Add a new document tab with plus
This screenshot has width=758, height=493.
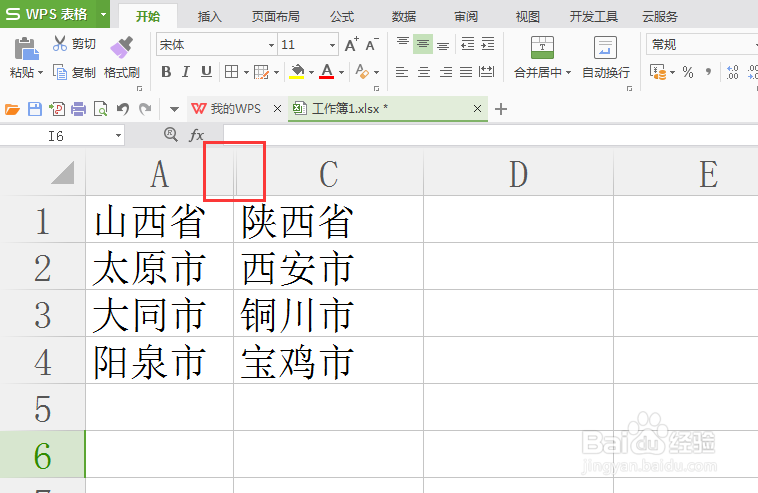pos(501,109)
